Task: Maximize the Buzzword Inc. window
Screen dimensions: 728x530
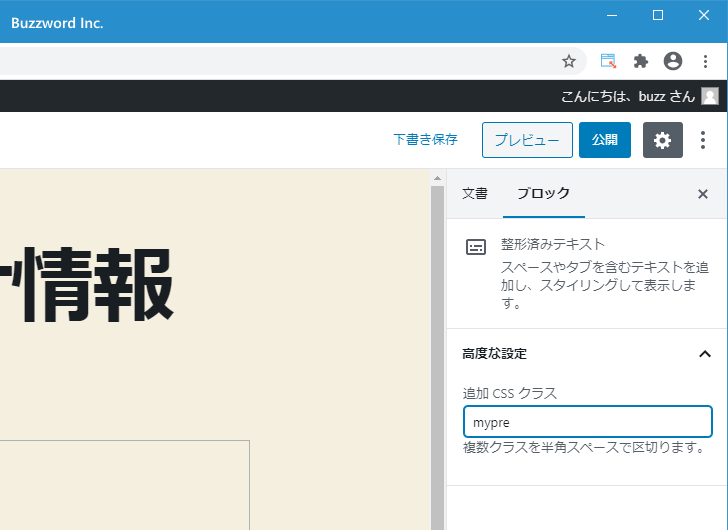Action: (x=658, y=15)
